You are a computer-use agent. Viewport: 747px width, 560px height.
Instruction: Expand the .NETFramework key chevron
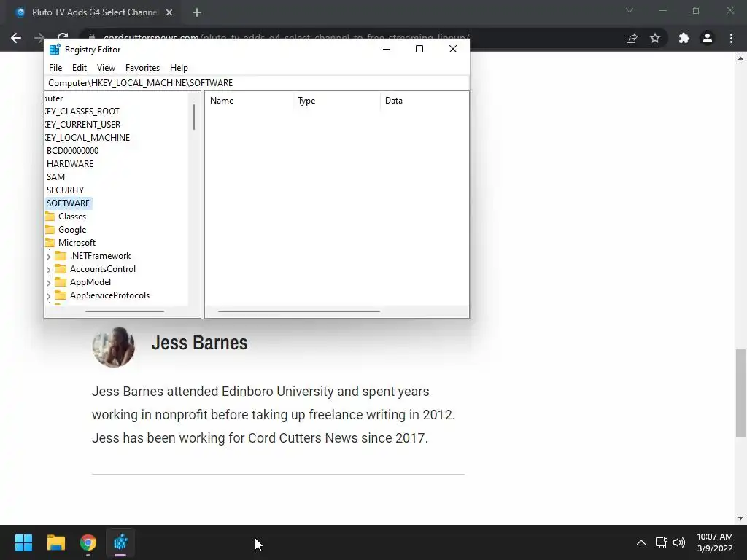(x=49, y=257)
